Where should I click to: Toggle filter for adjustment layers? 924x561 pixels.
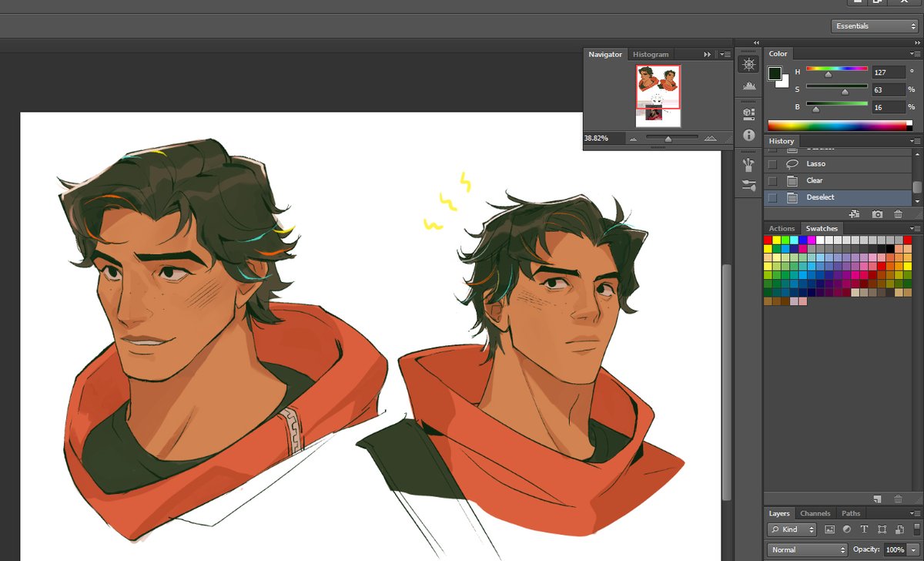coord(846,529)
